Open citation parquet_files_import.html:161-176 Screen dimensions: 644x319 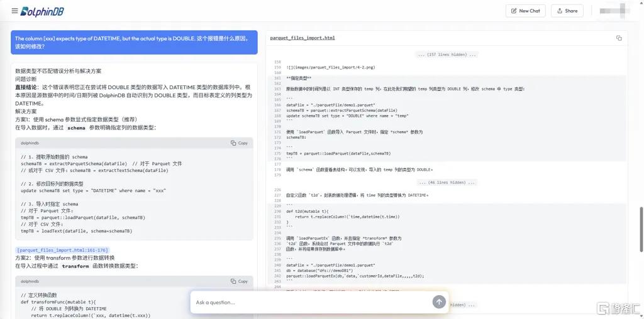pos(62,250)
